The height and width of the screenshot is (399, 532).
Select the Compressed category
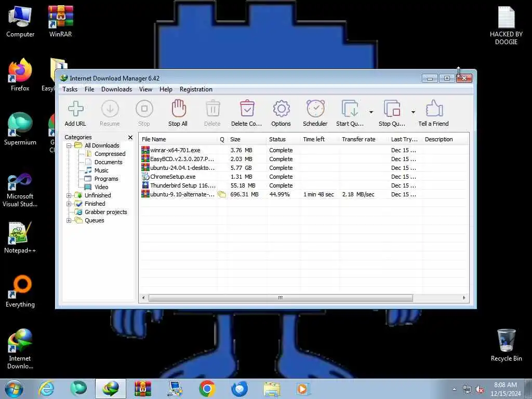click(110, 154)
